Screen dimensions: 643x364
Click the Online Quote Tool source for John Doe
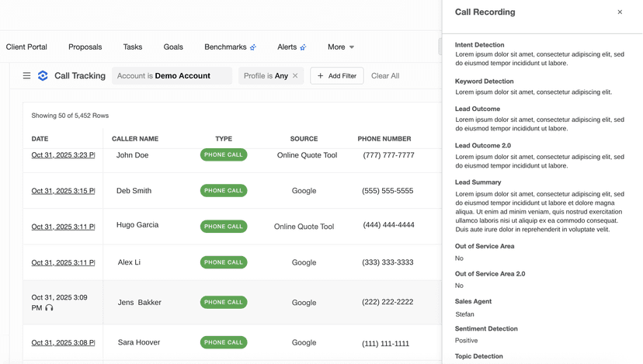308,155
